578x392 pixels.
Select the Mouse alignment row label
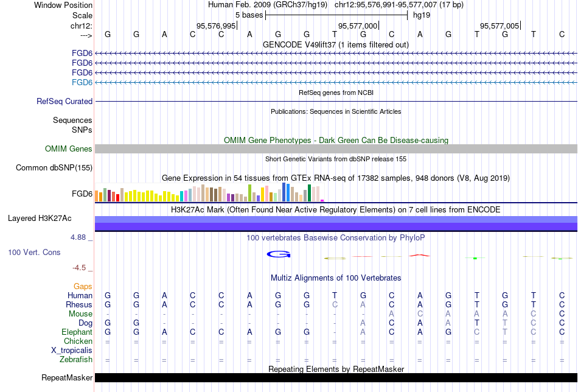pos(80,314)
